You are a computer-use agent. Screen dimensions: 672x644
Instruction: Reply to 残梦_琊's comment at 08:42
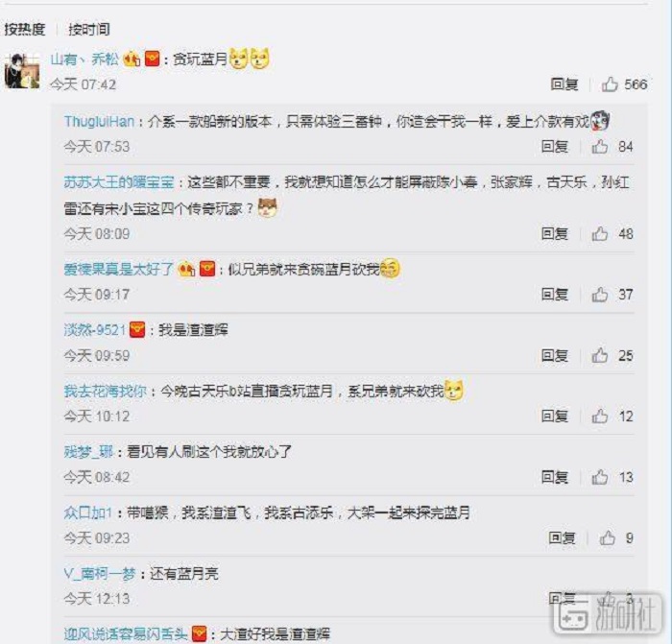(x=555, y=477)
